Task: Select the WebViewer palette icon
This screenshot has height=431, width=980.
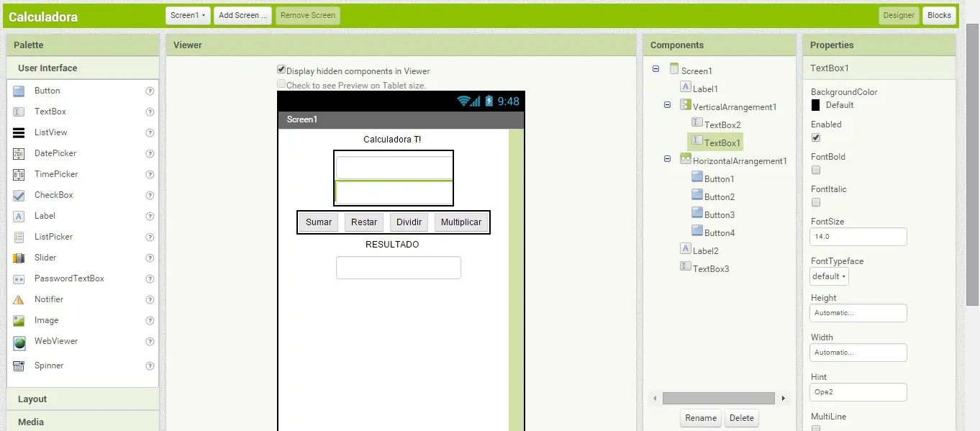Action: click(19, 343)
